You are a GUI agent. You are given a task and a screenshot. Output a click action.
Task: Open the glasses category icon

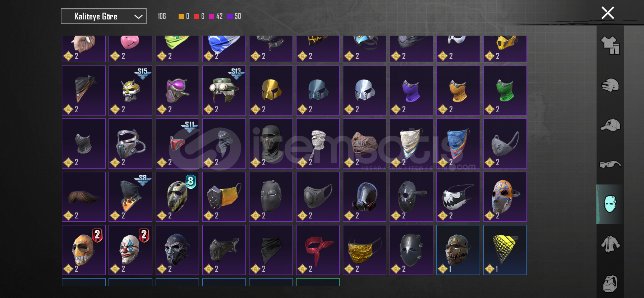tap(610, 164)
